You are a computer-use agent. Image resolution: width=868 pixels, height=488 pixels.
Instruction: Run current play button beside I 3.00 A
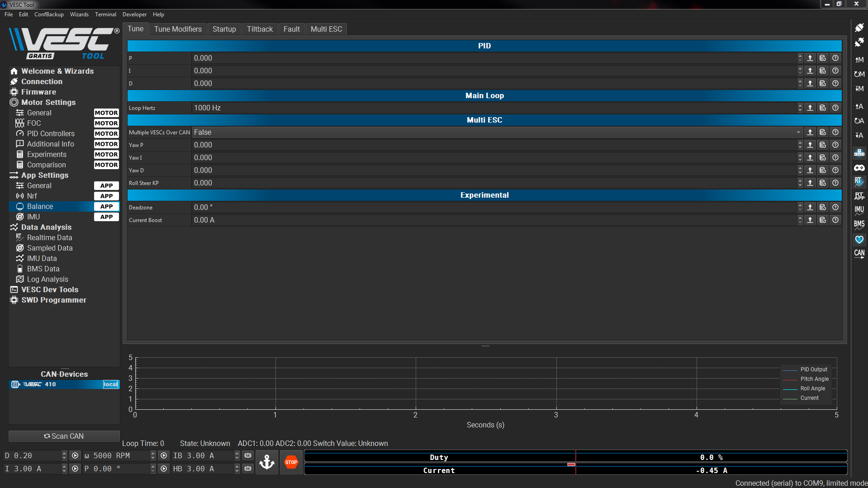[x=75, y=469]
